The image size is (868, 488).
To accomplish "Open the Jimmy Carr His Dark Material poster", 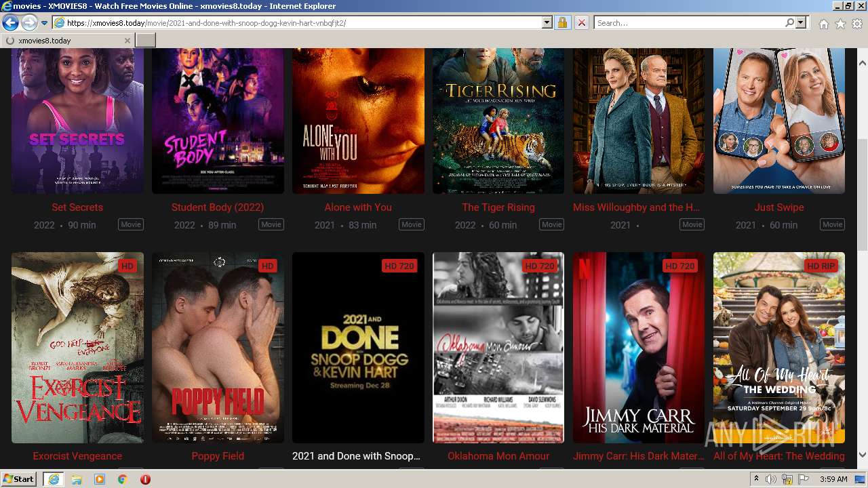I will tap(639, 348).
